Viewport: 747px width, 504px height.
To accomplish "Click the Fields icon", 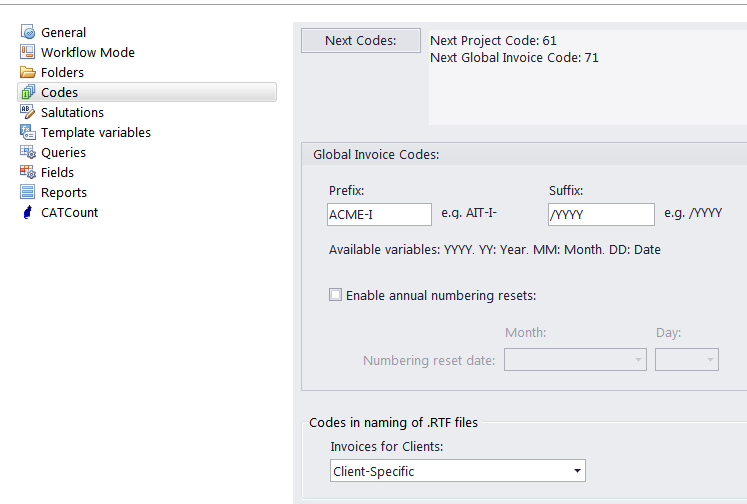I will [x=28, y=172].
